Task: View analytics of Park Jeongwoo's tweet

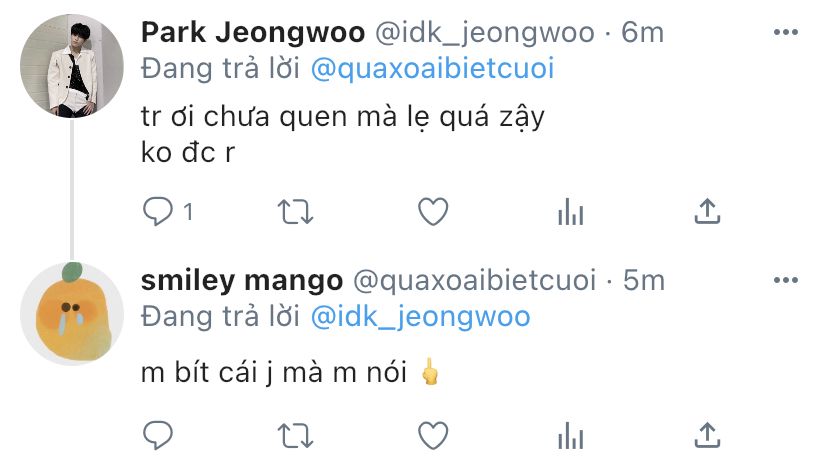Action: pos(571,212)
